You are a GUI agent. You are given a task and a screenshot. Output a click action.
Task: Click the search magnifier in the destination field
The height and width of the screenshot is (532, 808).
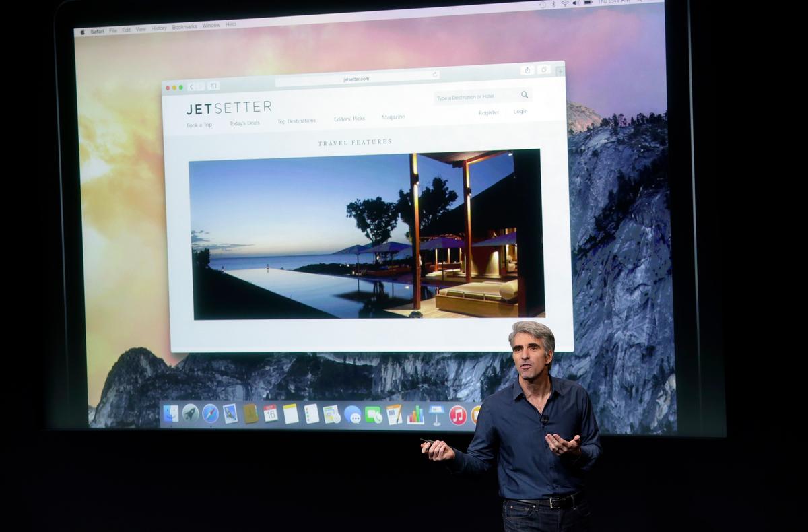[525, 95]
